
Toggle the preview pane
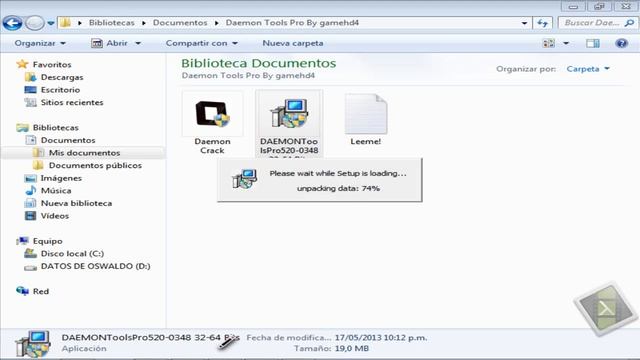593,43
